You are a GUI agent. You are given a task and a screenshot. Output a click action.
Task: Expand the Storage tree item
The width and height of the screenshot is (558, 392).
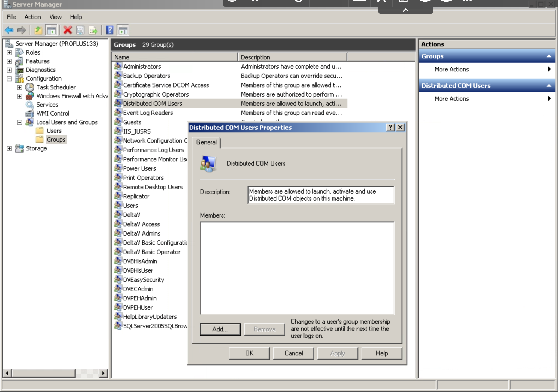click(10, 149)
